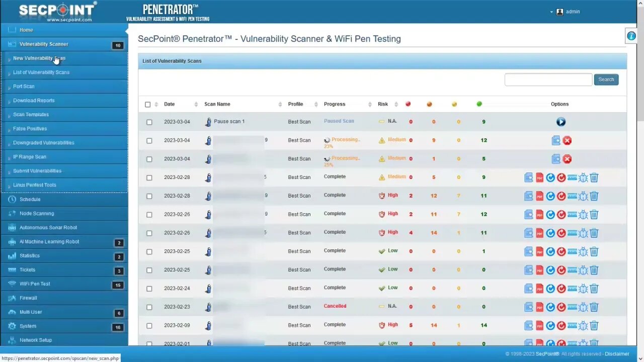Delete the 2023-02-28 Medium risk scan
The height and width of the screenshot is (362, 644).
click(594, 177)
